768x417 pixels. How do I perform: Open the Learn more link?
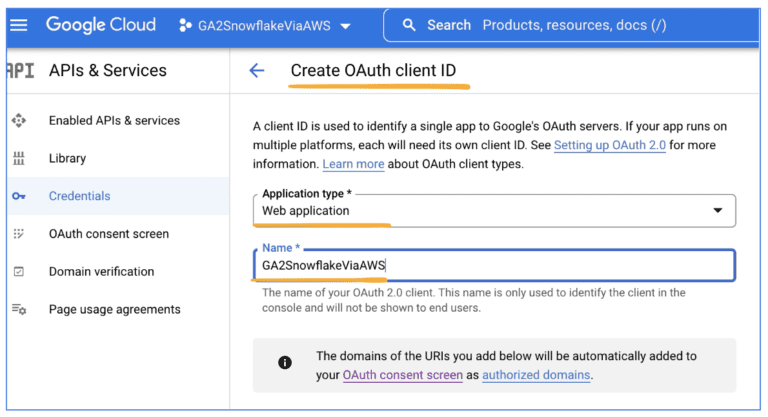click(353, 164)
